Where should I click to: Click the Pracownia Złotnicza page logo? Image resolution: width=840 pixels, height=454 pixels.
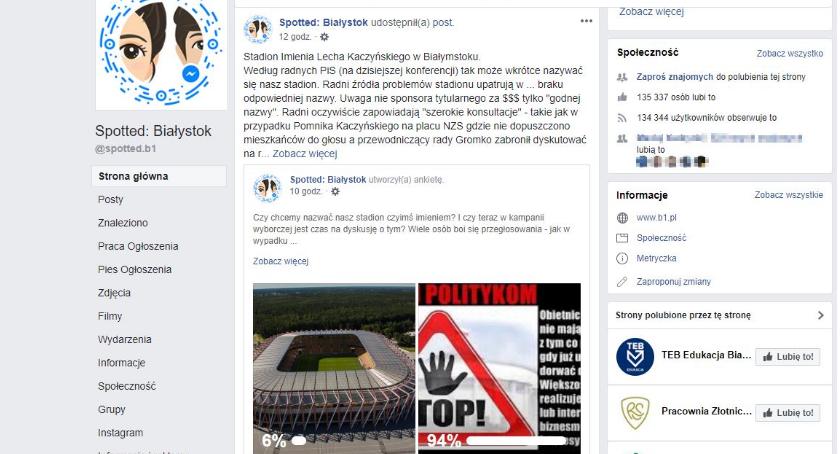(x=635, y=412)
